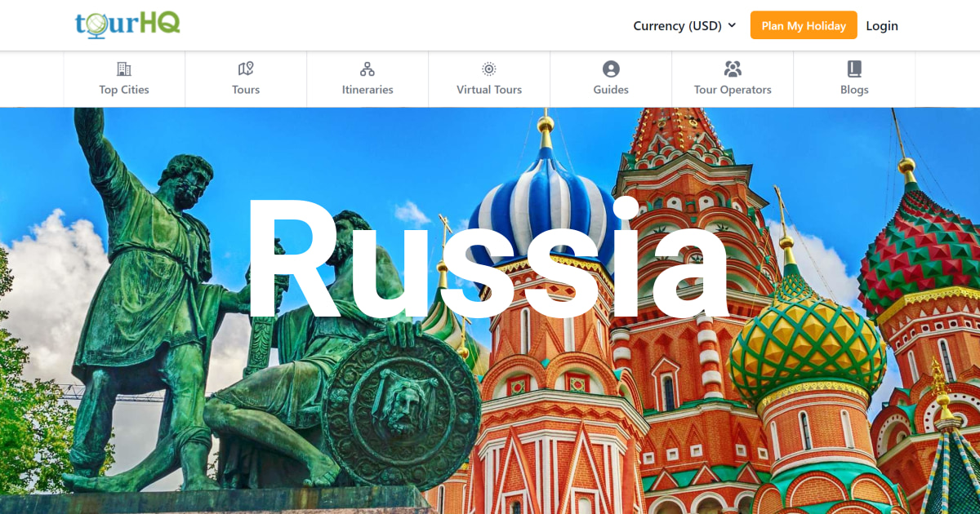980x514 pixels.
Task: Click the Top Cities building icon
Action: [x=124, y=69]
